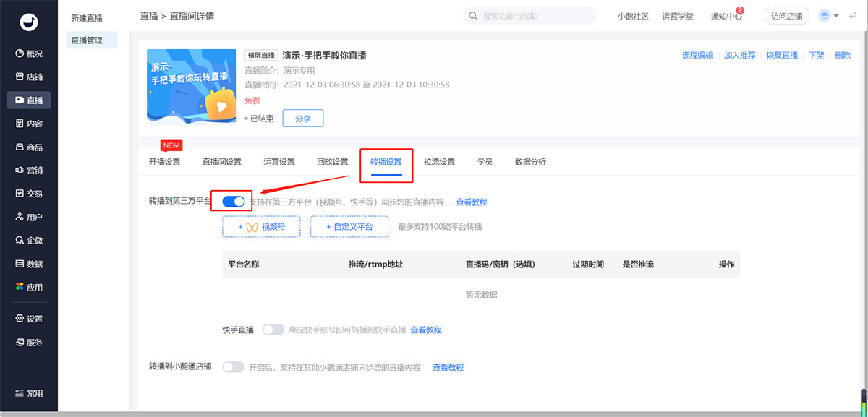
Task: Add a 视频号 relay platform
Action: click(x=261, y=227)
